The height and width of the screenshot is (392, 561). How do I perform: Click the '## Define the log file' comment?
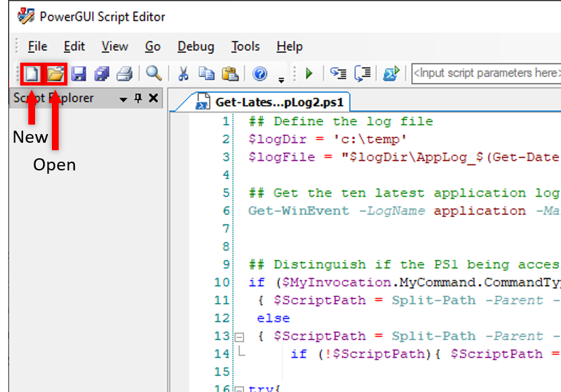pos(341,121)
